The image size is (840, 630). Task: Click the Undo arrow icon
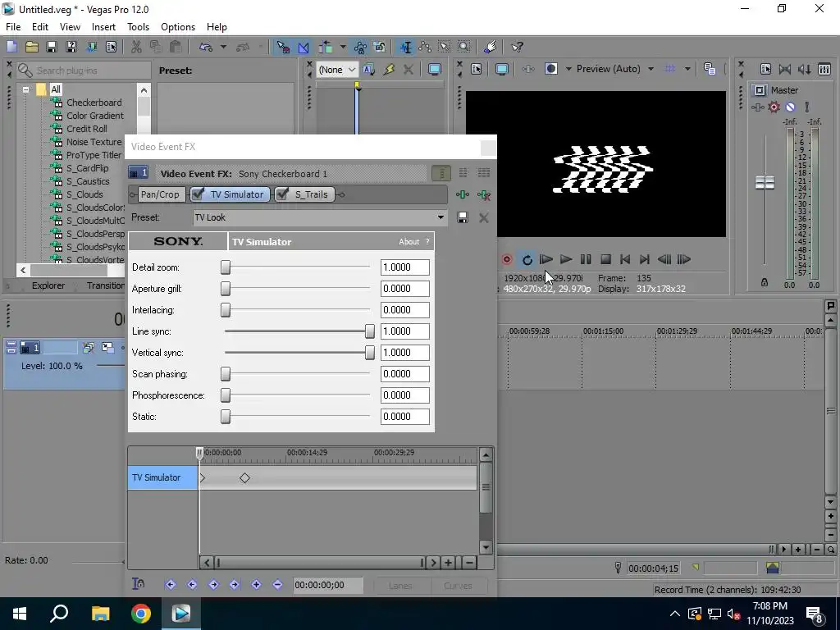click(x=206, y=47)
